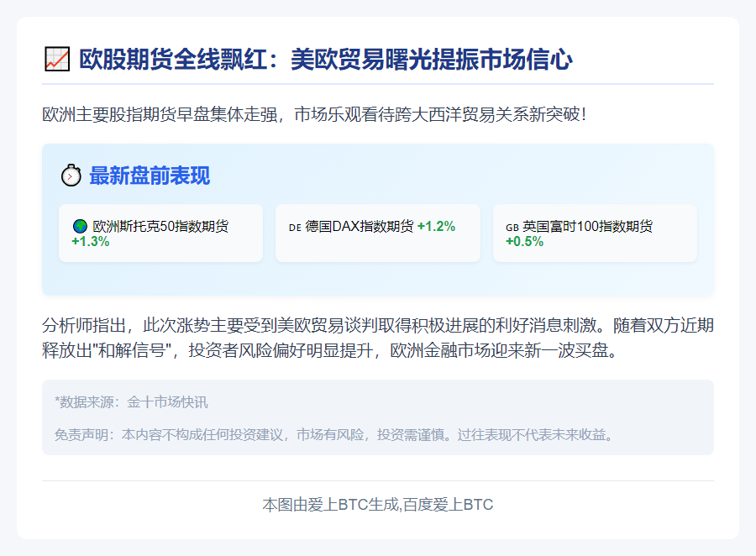Click the +1.3% green change value
Viewport: 756px width, 556px height.
point(91,242)
